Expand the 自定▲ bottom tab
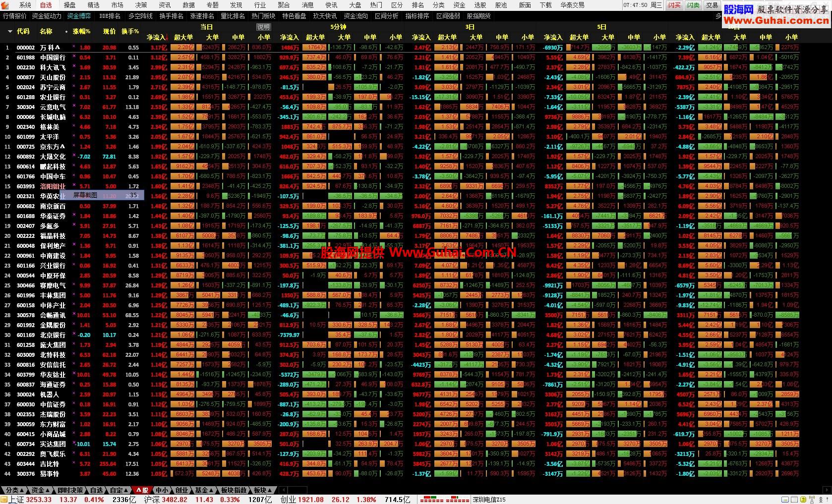 click(x=119, y=490)
